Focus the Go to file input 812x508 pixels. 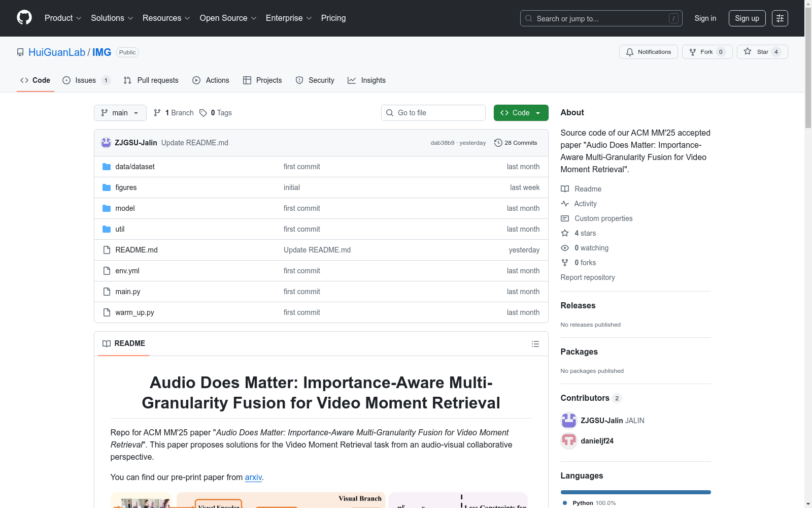pyautogui.click(x=433, y=113)
